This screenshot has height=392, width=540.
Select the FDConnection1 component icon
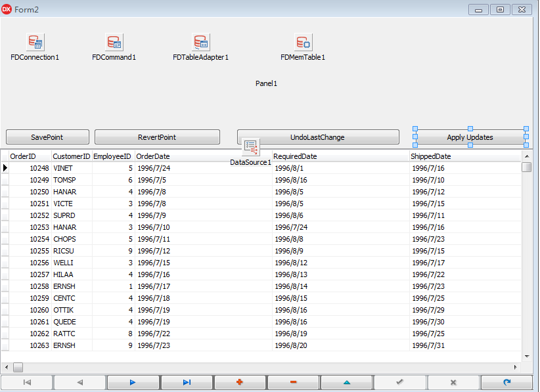[34, 41]
